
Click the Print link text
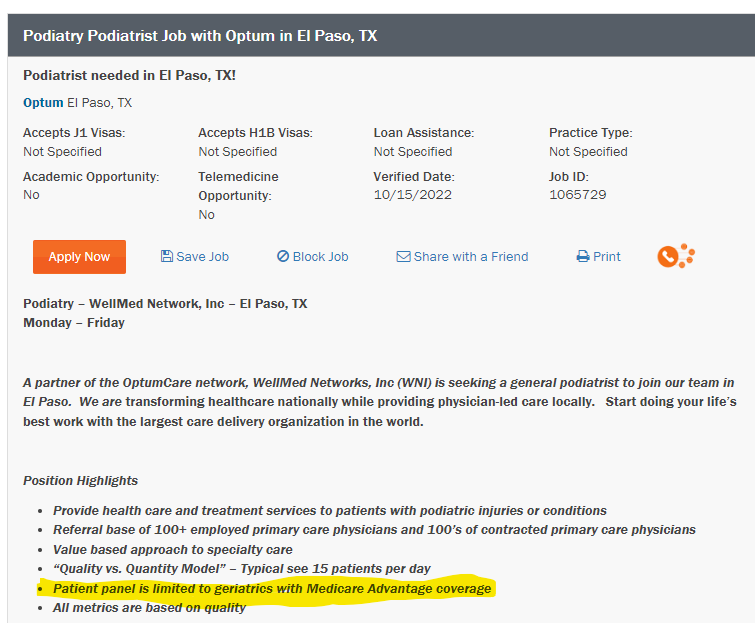(x=607, y=257)
